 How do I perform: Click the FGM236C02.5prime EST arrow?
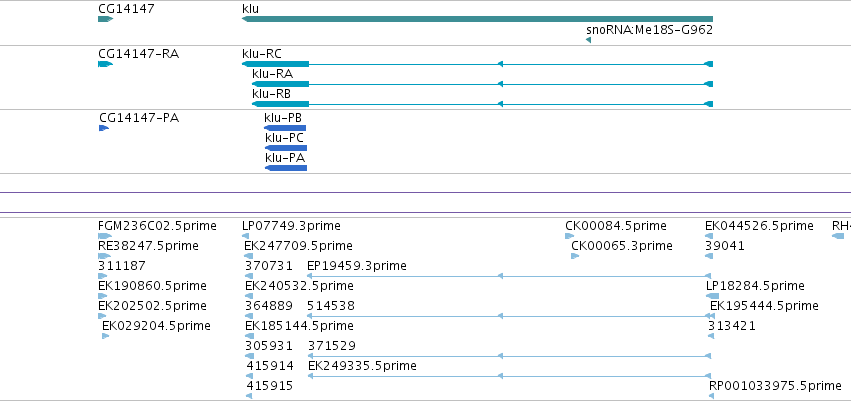pyautogui.click(x=105, y=236)
